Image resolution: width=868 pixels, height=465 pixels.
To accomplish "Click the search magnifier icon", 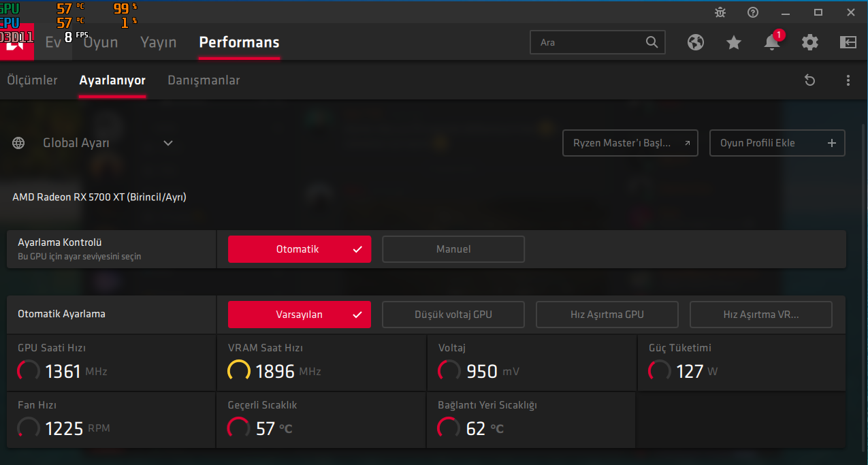I will pyautogui.click(x=652, y=42).
